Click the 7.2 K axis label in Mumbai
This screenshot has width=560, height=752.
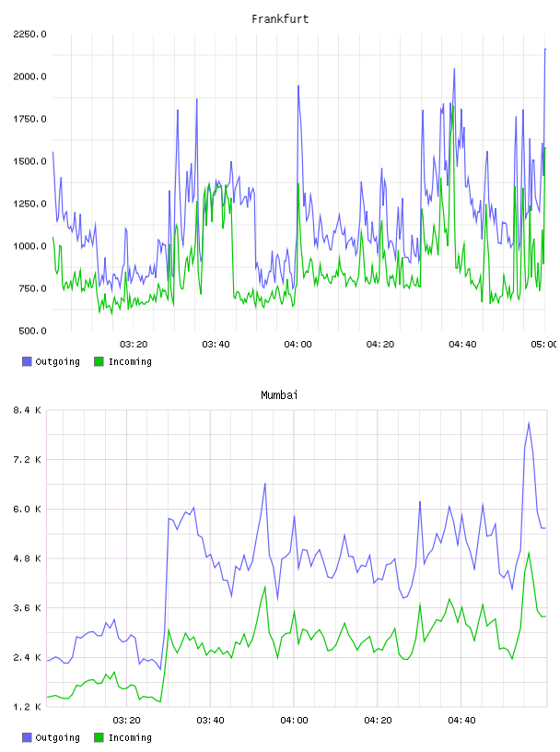point(27,460)
